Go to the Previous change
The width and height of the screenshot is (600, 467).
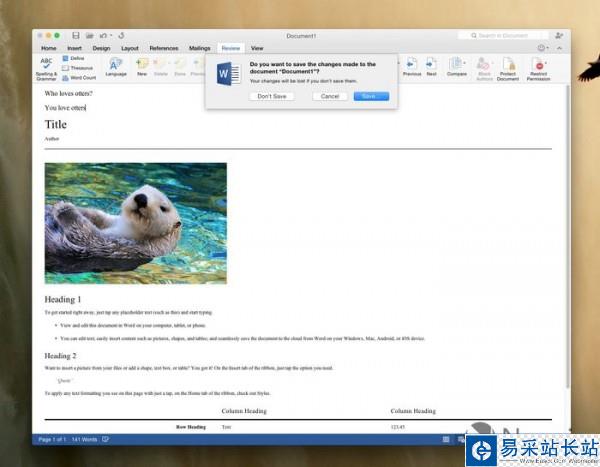click(411, 66)
